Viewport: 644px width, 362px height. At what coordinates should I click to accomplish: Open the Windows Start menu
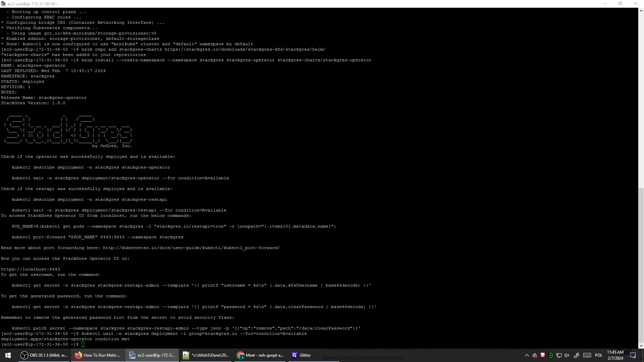[x=8, y=355]
